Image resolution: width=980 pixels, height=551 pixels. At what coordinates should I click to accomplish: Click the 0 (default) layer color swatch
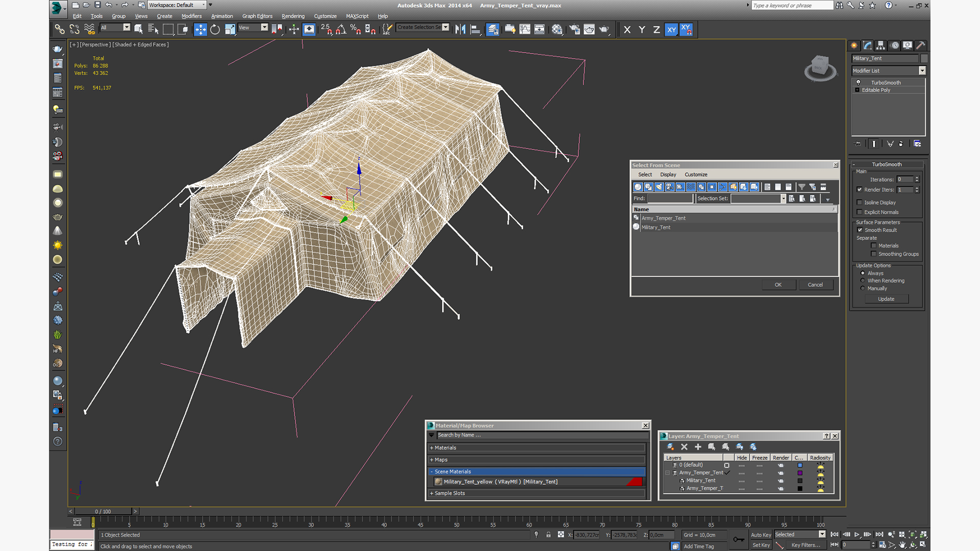800,465
